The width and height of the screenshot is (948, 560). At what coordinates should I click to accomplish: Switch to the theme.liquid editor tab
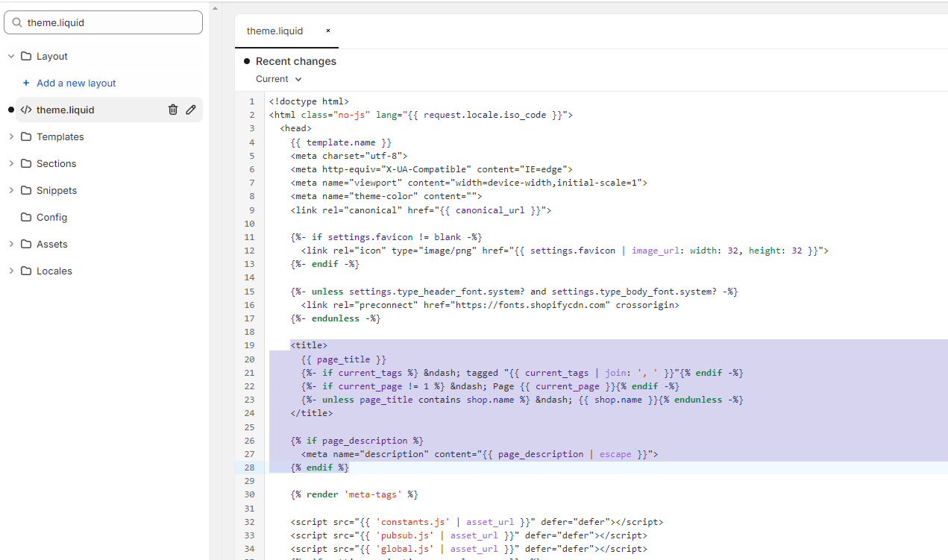(x=275, y=31)
